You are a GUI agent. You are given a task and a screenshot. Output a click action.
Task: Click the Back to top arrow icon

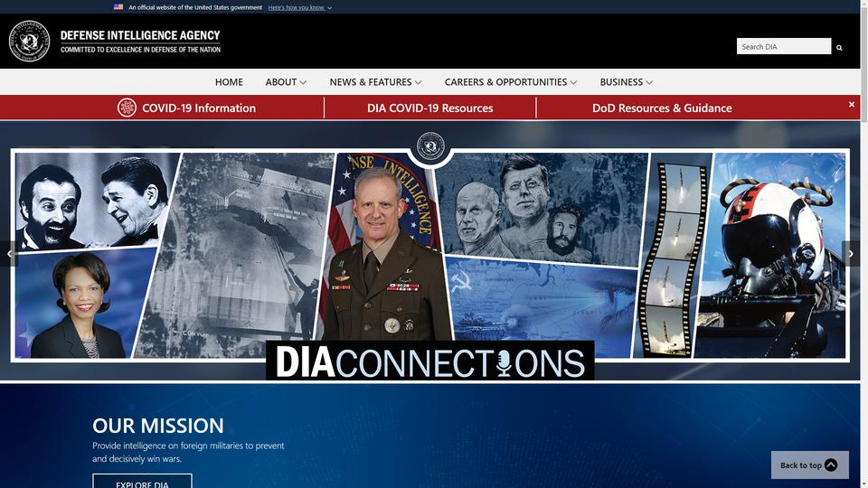coord(830,465)
